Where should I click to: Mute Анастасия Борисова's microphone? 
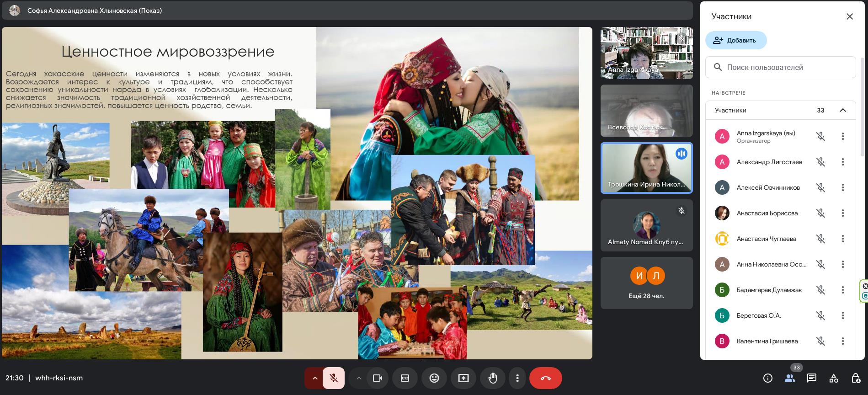(x=820, y=213)
